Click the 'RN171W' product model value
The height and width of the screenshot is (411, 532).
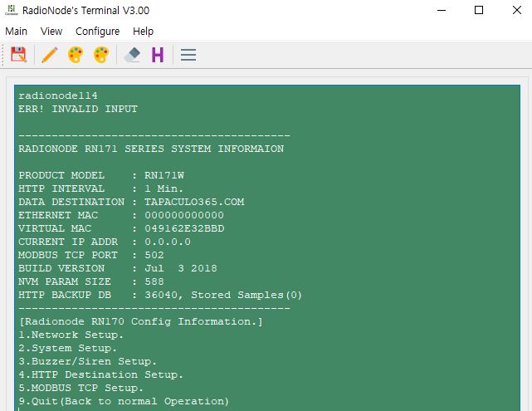click(x=164, y=175)
